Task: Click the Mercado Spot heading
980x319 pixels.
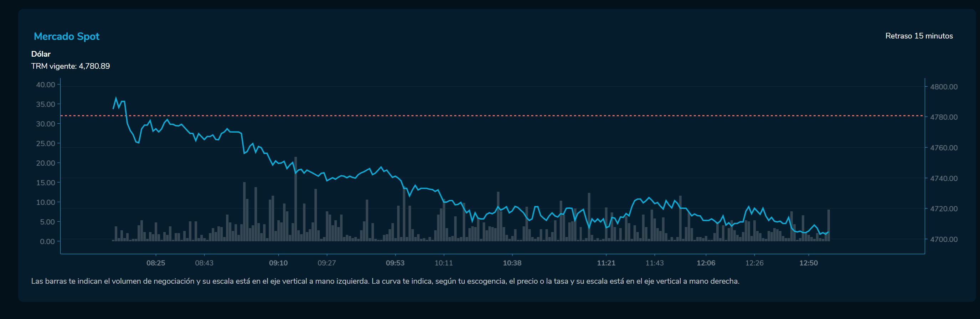Action: pos(67,37)
